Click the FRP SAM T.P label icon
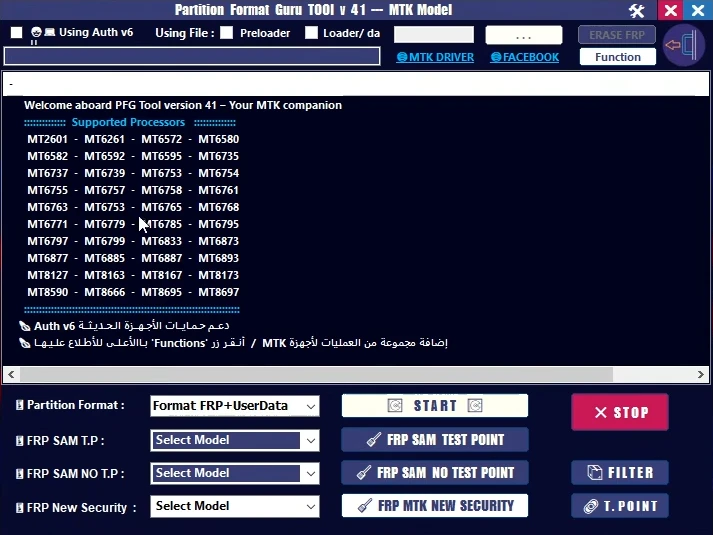 pos(20,440)
